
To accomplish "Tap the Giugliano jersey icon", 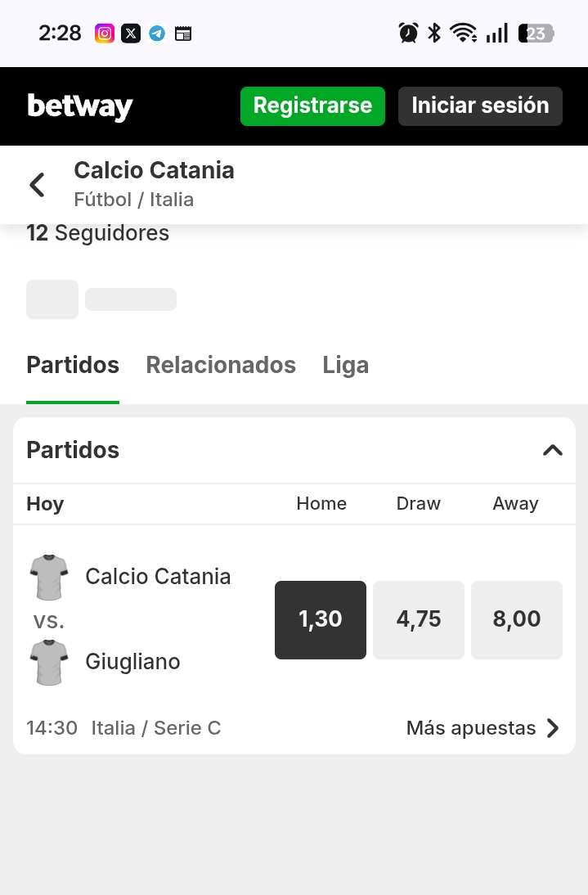I will tap(49, 662).
